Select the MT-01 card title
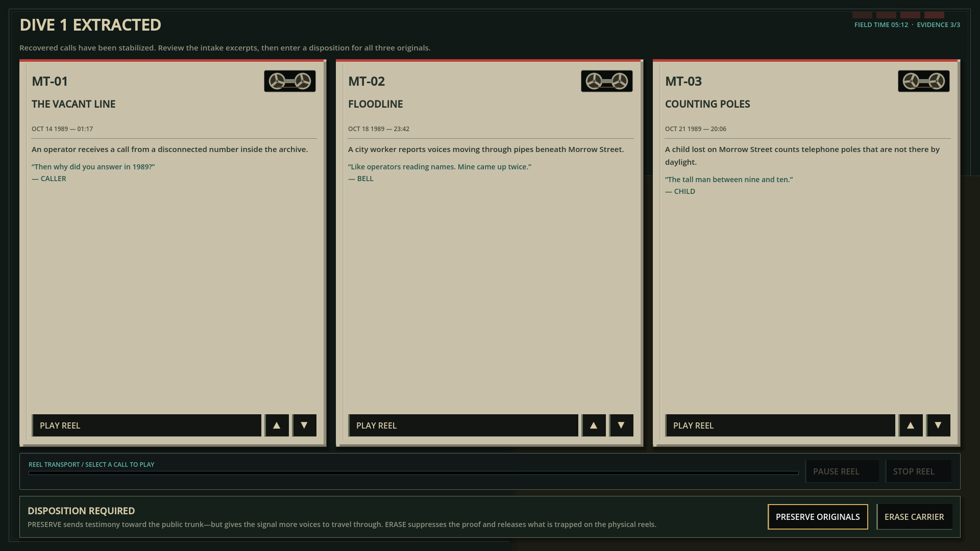This screenshot has width=980, height=551. tap(50, 81)
